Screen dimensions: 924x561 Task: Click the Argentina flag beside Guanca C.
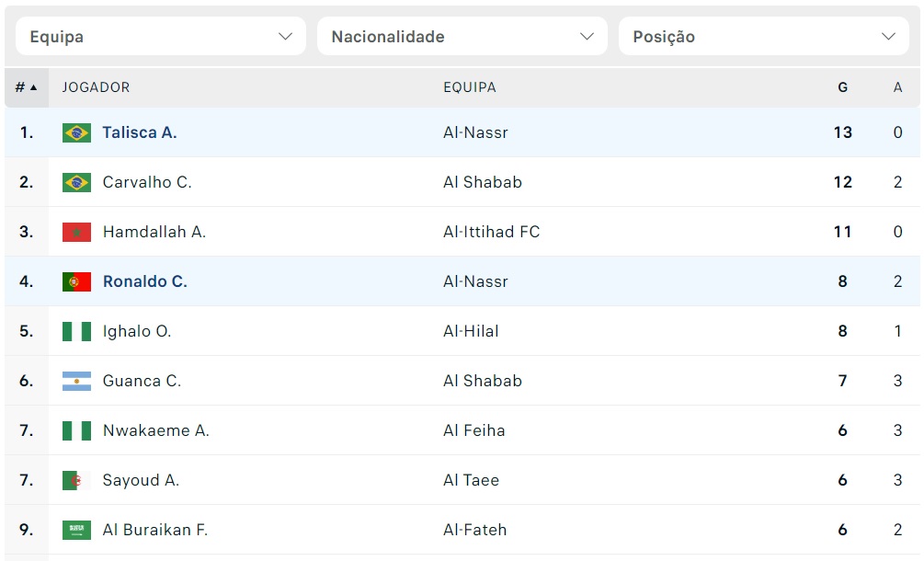tap(76, 382)
